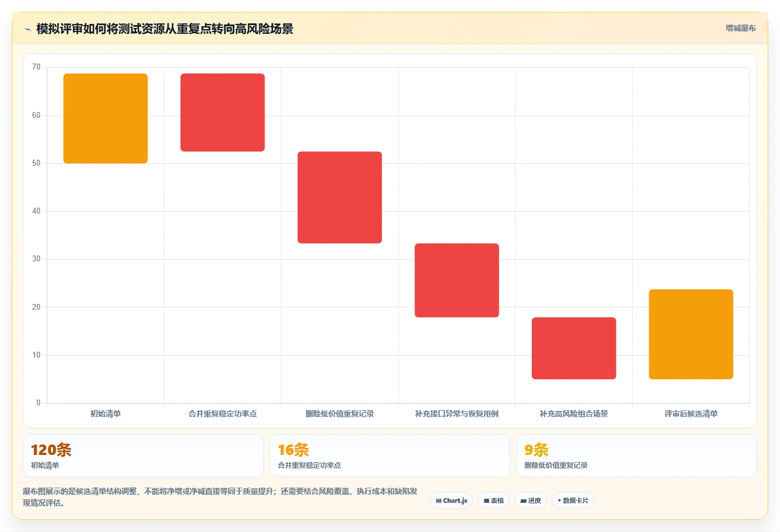
Task: Open the 120条 初始清单 data card
Action: (x=143, y=456)
